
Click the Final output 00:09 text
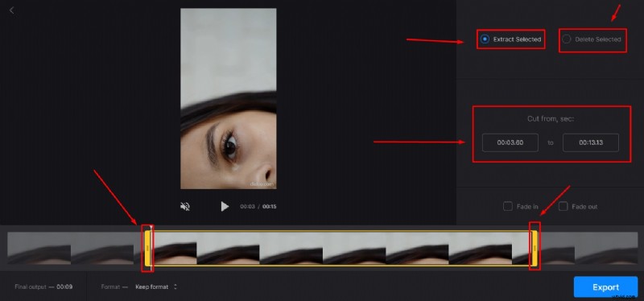pos(43,287)
